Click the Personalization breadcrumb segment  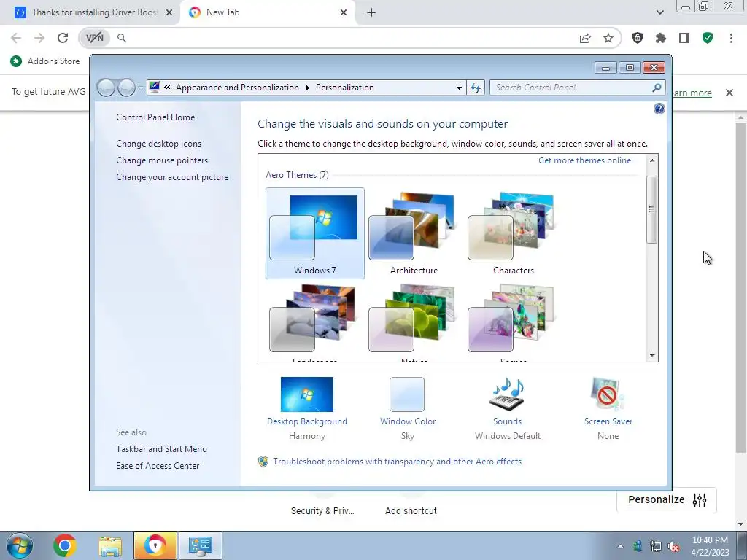(345, 87)
